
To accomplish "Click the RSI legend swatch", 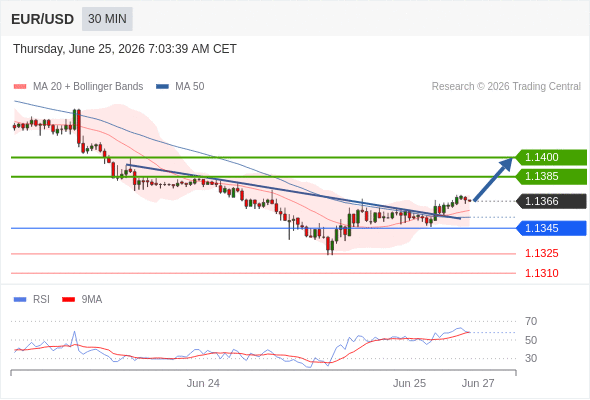I will (x=20, y=300).
